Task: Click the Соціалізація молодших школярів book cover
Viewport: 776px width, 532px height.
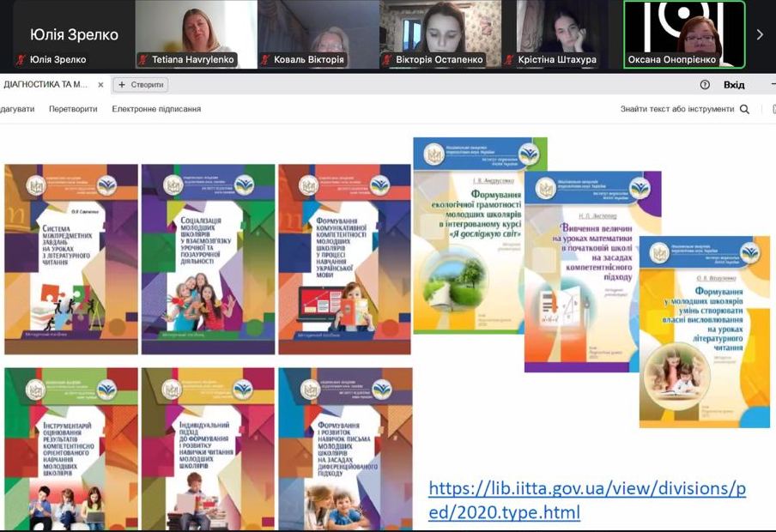Action: pos(208,259)
